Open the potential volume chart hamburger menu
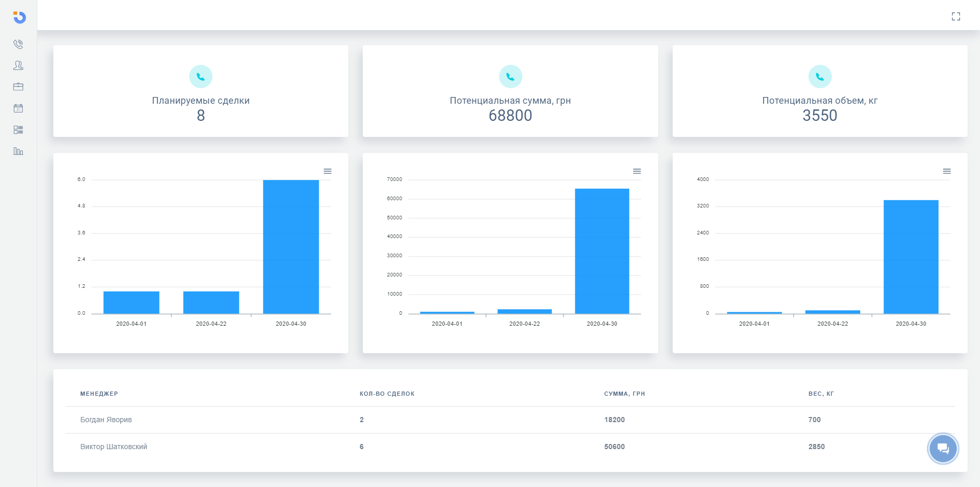The image size is (980, 487). click(x=946, y=171)
